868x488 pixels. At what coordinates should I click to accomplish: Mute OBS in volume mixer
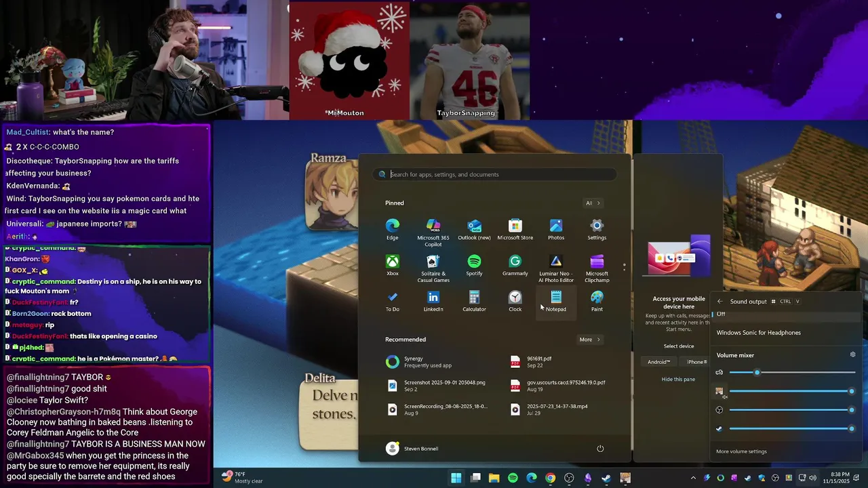tap(719, 410)
